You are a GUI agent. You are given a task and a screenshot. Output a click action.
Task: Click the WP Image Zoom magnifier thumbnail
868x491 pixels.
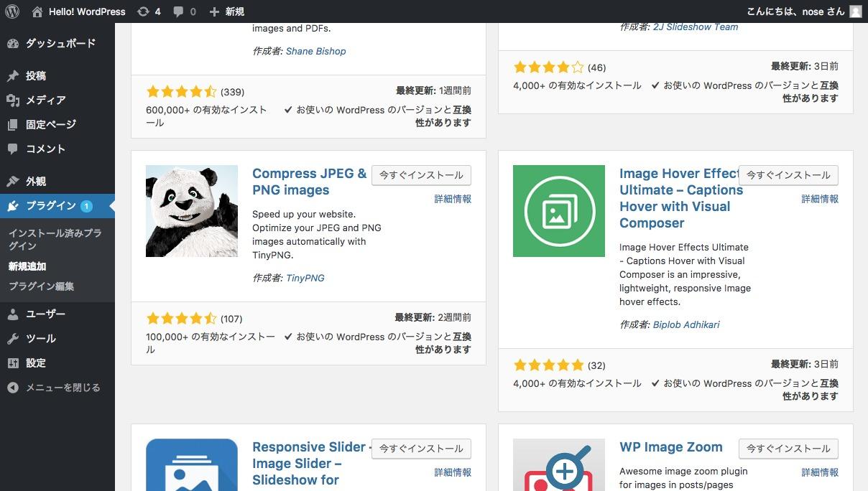coord(559,464)
